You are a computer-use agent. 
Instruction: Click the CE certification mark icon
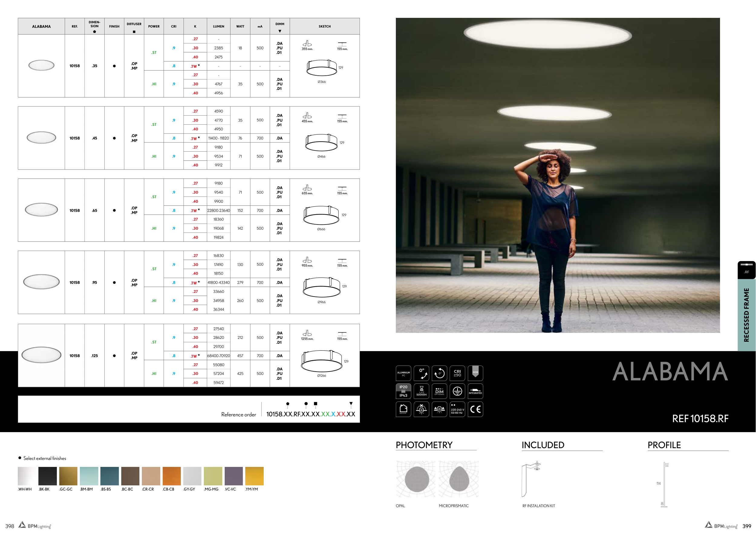[475, 409]
